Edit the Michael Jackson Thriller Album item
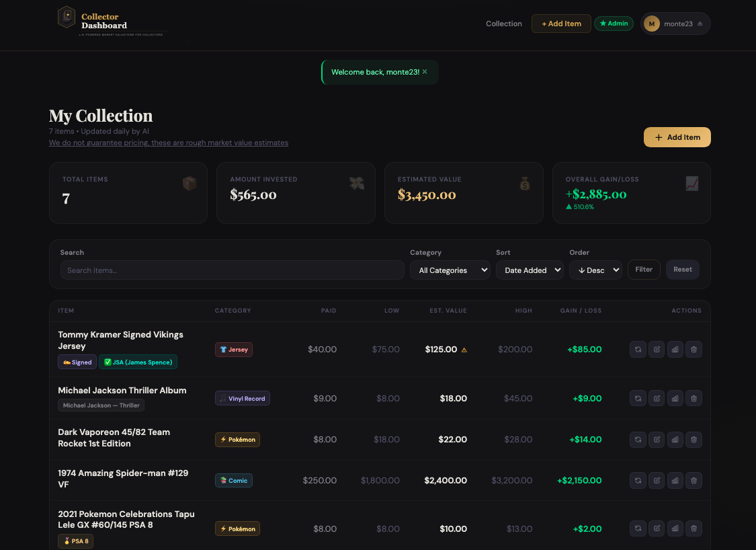 click(x=657, y=399)
